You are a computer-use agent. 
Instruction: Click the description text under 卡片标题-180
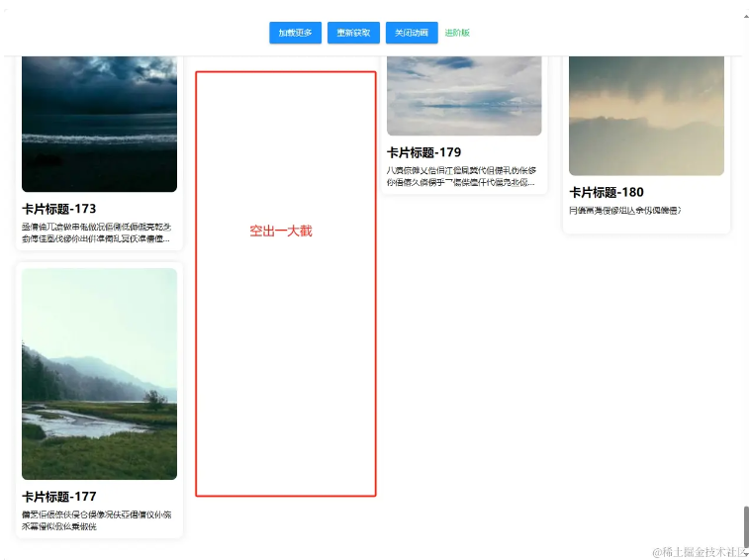pos(625,210)
